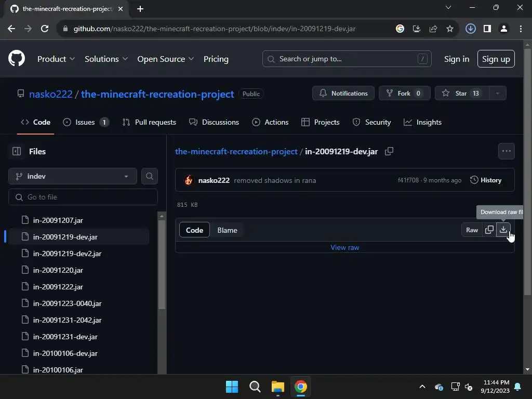Screen dimensions: 532x399
Task: Reload the page in Chrome
Action: pos(45,29)
